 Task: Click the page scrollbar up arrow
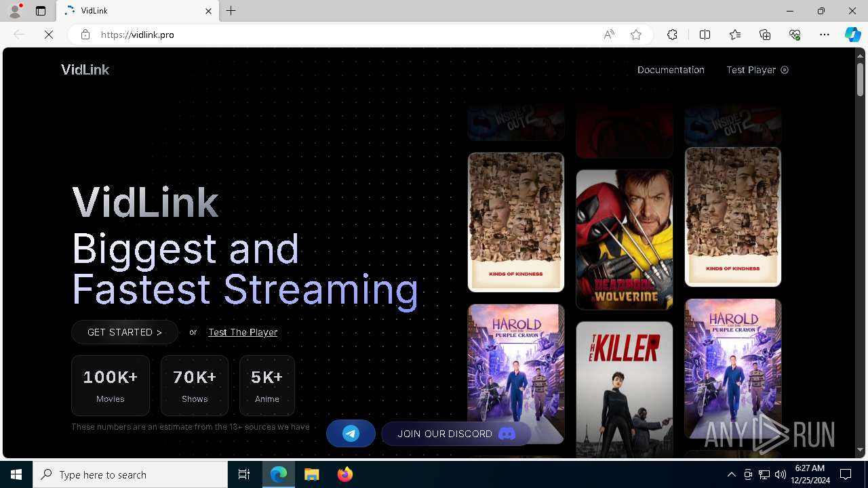[x=860, y=55]
